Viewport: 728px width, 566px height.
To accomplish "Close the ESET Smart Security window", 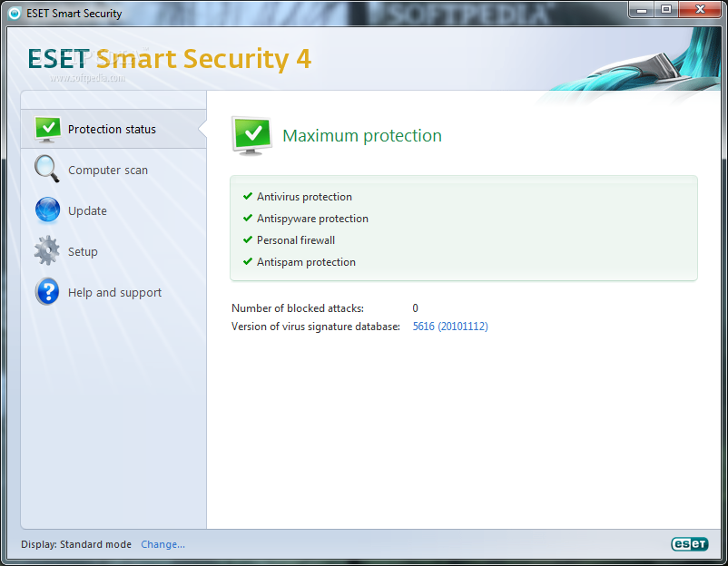I will (700, 9).
